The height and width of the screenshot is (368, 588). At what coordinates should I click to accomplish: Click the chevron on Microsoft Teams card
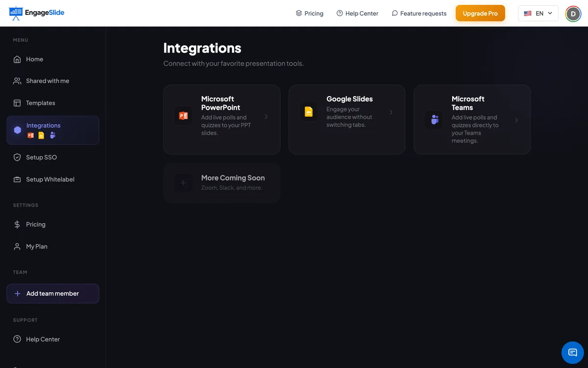click(516, 120)
